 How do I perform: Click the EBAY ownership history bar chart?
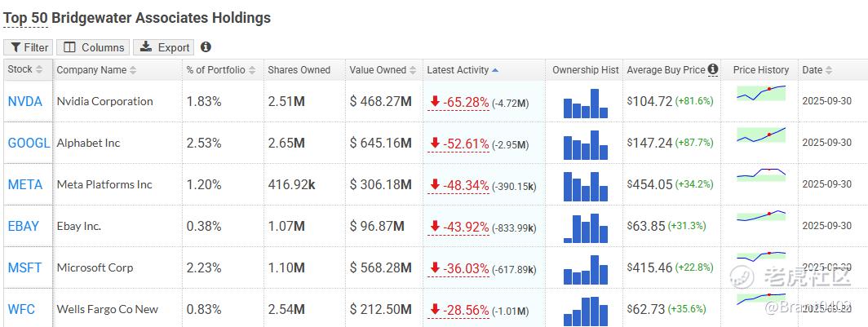586,228
